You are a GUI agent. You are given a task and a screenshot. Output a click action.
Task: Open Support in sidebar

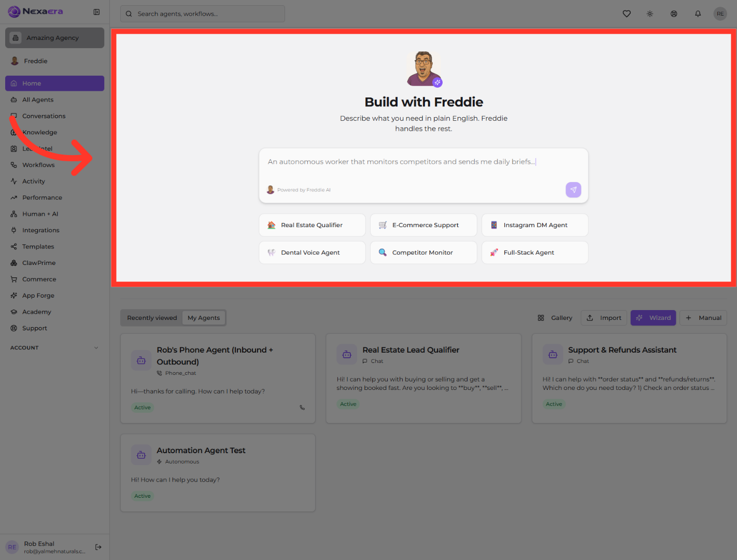pos(55,328)
